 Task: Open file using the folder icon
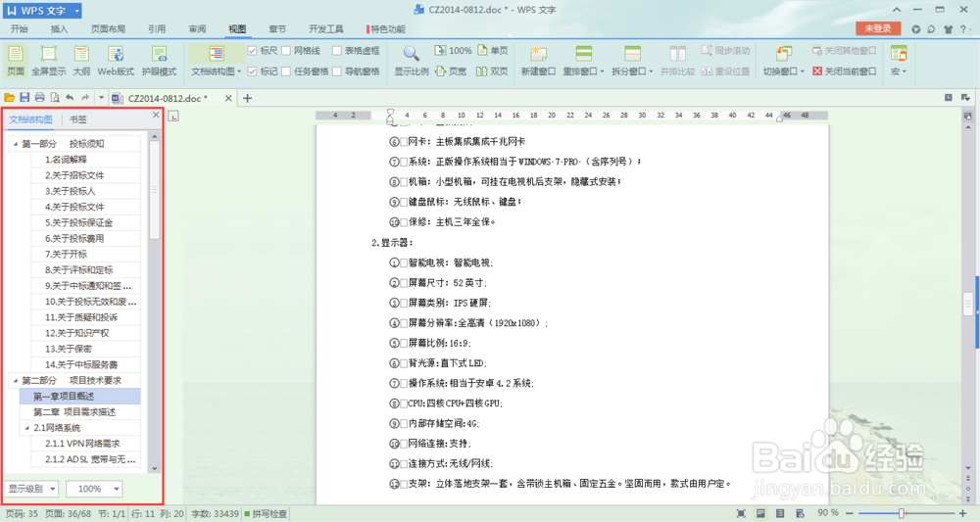point(10,97)
